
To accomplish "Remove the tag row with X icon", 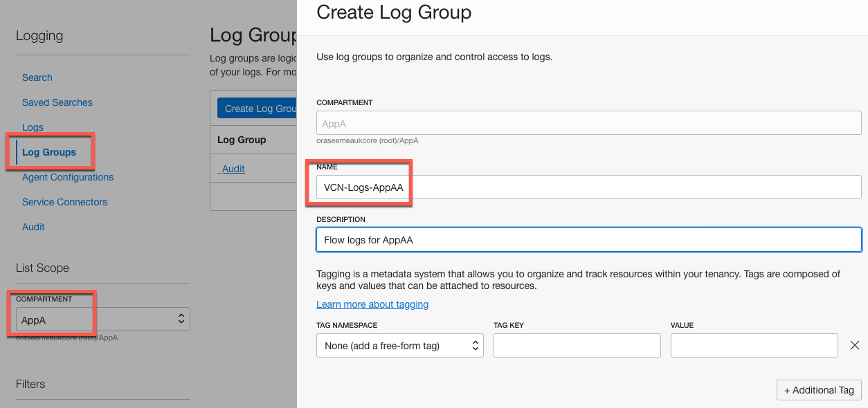I will tap(854, 345).
